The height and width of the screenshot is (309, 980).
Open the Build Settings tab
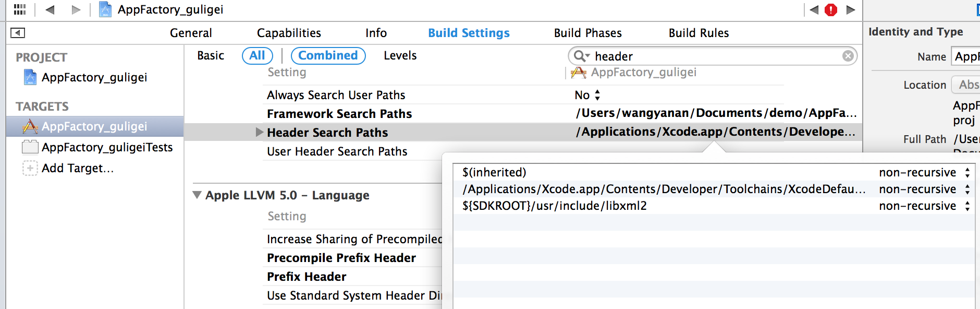tap(469, 33)
